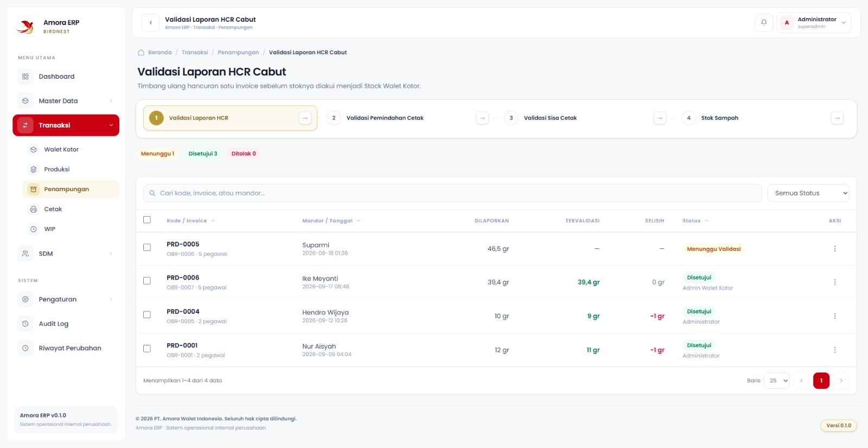Expand the SDM submenu
The height and width of the screenshot is (448, 868).
click(x=111, y=254)
